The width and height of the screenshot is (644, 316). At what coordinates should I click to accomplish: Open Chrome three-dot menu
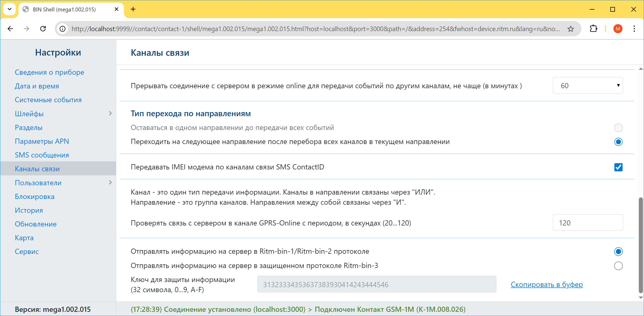[634, 29]
